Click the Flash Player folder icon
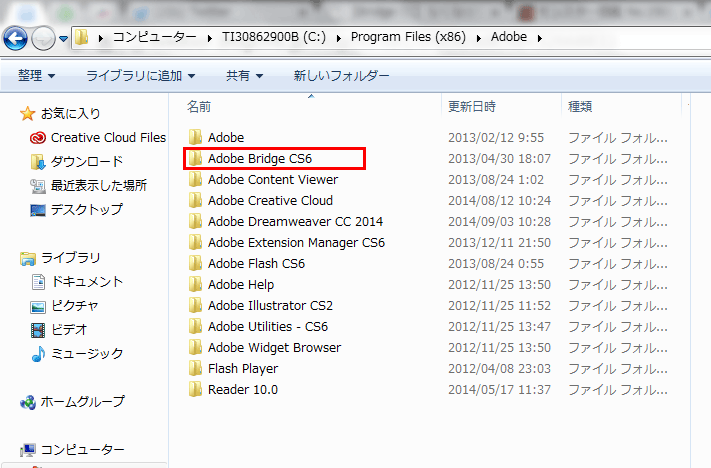Screen dimensions: 711x468 click(195, 368)
